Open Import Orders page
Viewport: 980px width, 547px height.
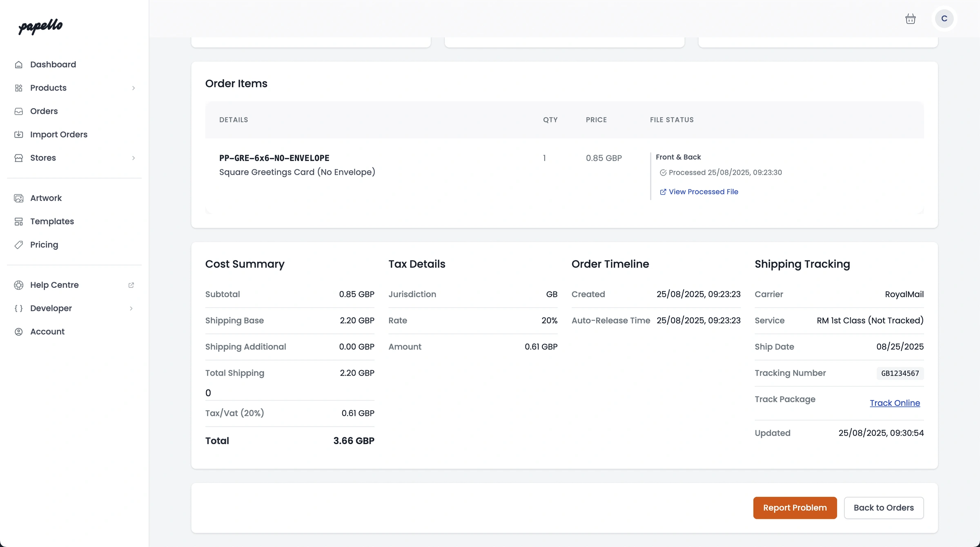(58, 134)
